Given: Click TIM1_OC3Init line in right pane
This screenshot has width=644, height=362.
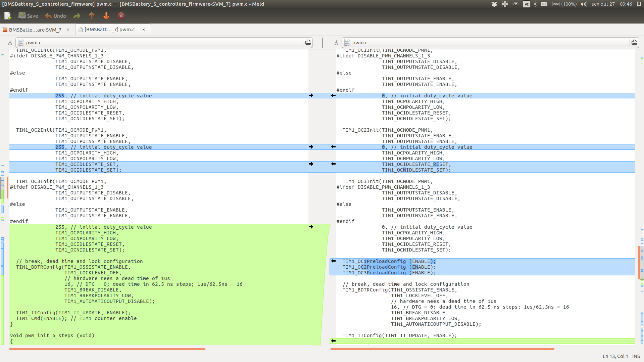Looking at the screenshot, I should pyautogui.click(x=388, y=182).
